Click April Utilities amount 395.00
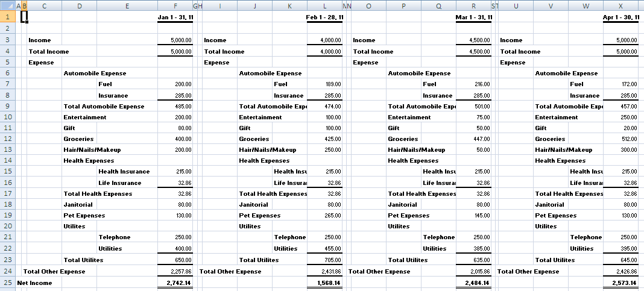 [621, 249]
